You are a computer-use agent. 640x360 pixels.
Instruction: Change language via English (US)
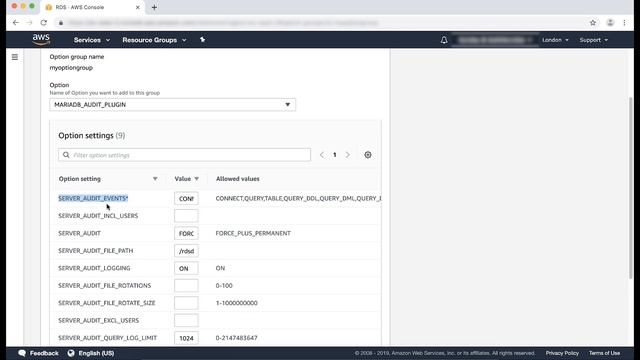(96, 353)
